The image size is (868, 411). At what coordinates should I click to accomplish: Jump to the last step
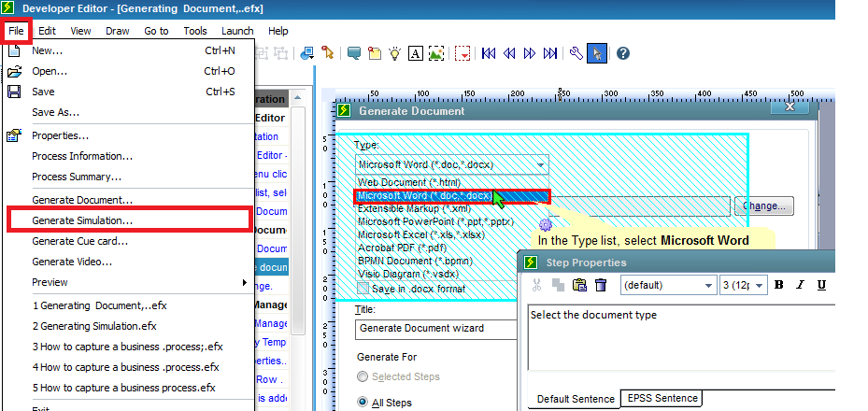click(x=550, y=53)
